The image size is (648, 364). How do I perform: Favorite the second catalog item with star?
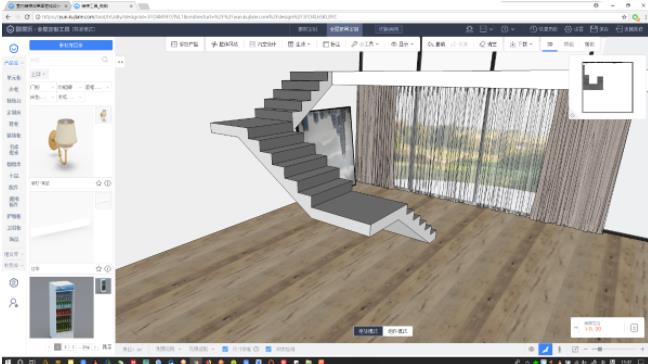pos(99,269)
